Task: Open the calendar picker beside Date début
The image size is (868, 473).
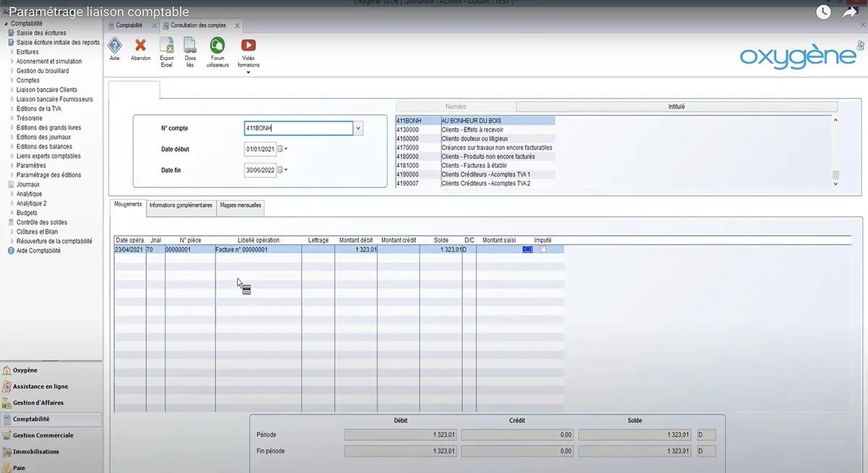Action: click(281, 150)
